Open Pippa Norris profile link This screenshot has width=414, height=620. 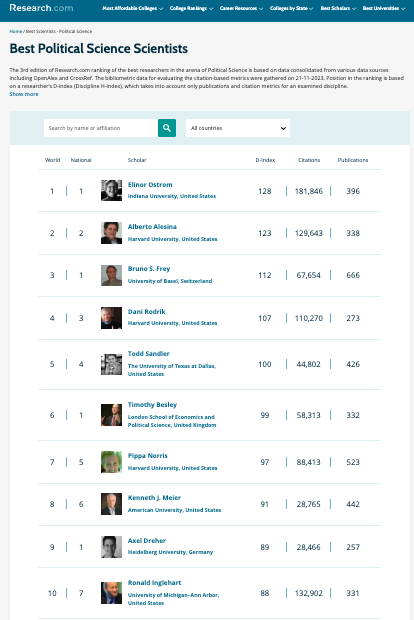[148, 456]
